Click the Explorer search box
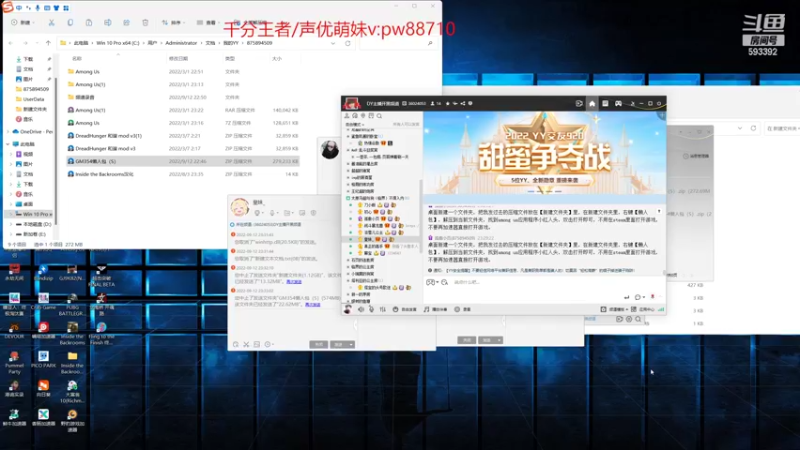The height and width of the screenshot is (450, 800). click(x=397, y=43)
